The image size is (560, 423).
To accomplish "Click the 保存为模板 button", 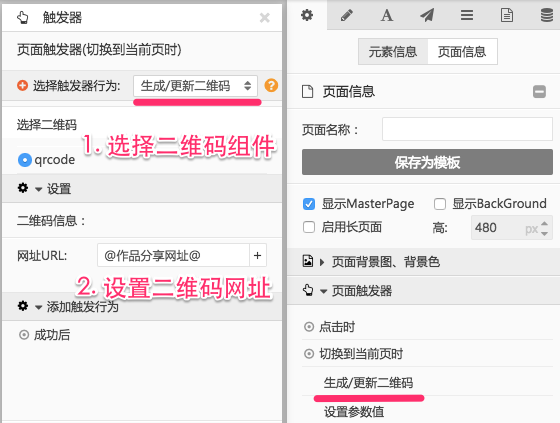I will [427, 162].
